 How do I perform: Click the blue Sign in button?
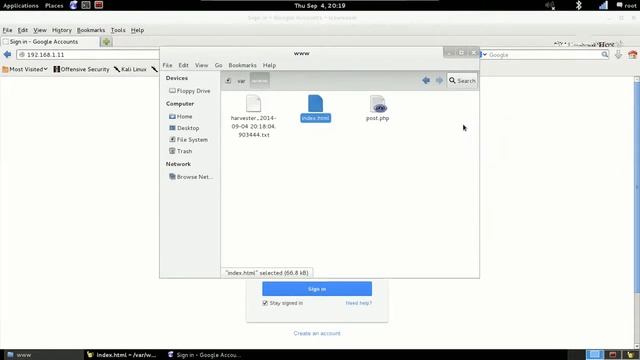pyautogui.click(x=317, y=289)
